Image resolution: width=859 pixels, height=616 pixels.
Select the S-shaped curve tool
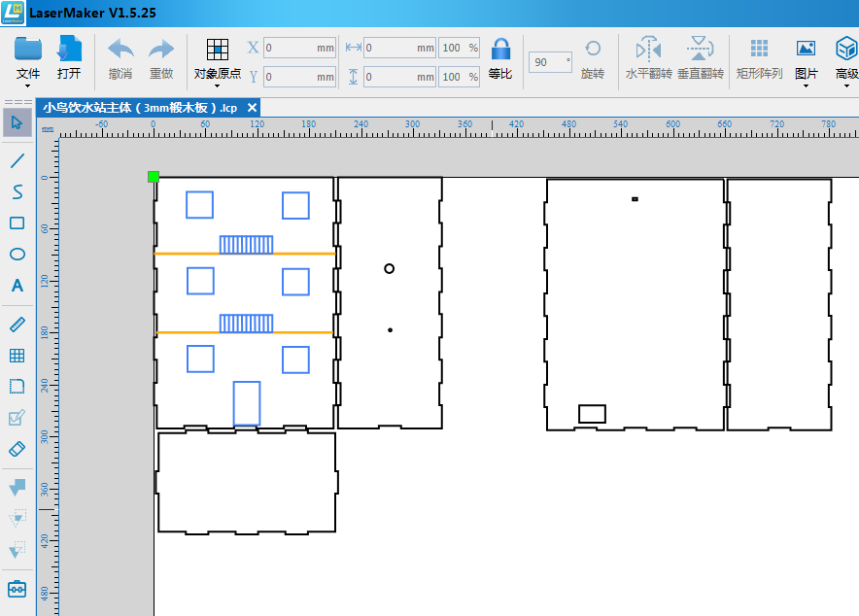pos(17,191)
